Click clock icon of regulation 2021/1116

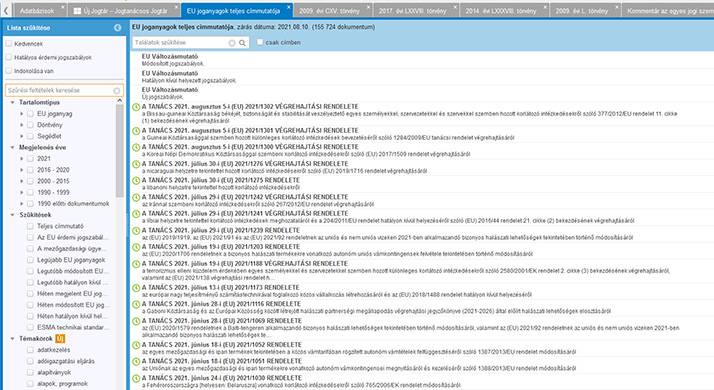coord(136,305)
